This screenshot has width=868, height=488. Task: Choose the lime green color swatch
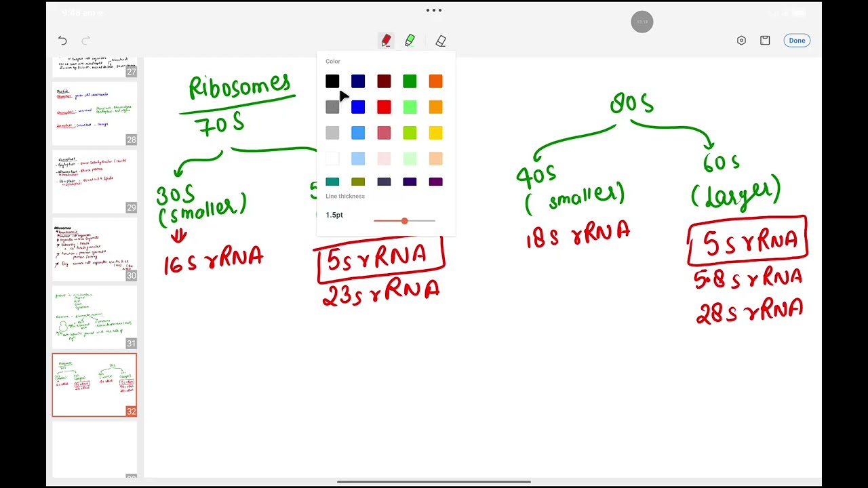pyautogui.click(x=410, y=133)
